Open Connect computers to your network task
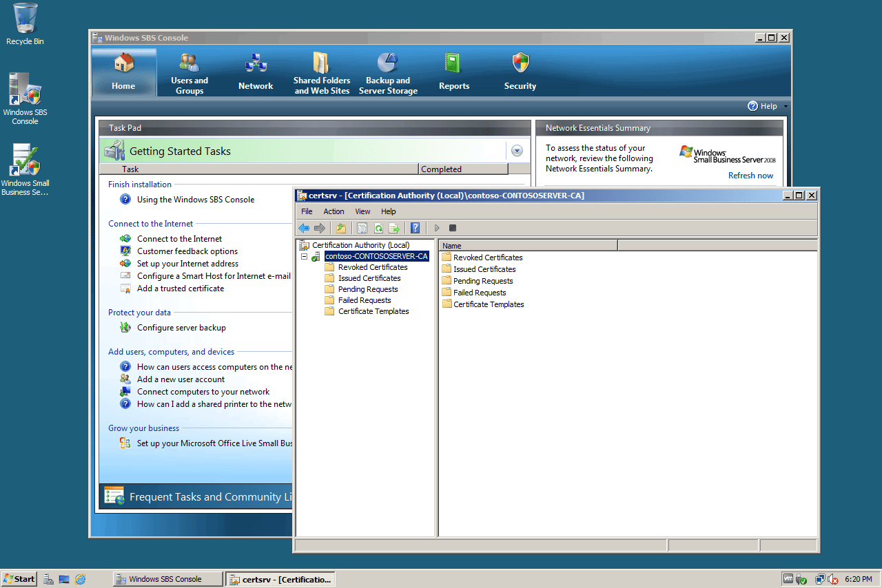Image resolution: width=882 pixels, height=588 pixels. click(x=203, y=392)
